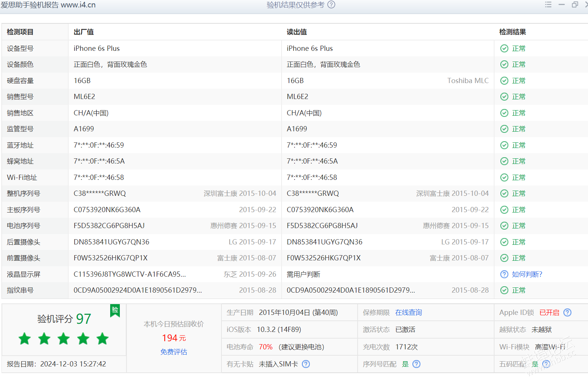Click 激活状态 已激活 value

[405, 330]
